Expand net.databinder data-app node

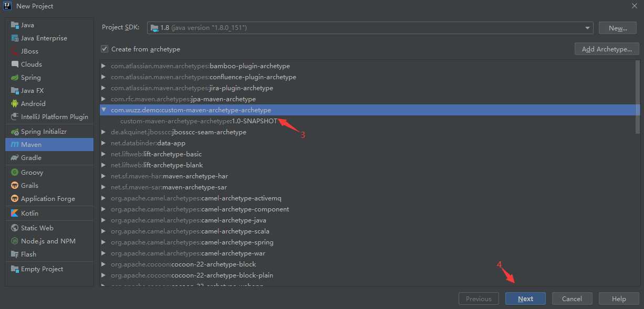click(x=103, y=143)
